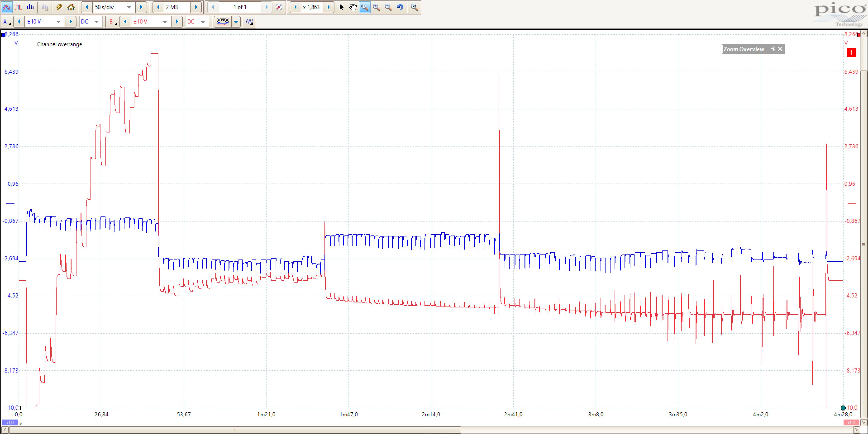
Task: Open Channel A DC coupling dropdown
Action: coord(97,21)
